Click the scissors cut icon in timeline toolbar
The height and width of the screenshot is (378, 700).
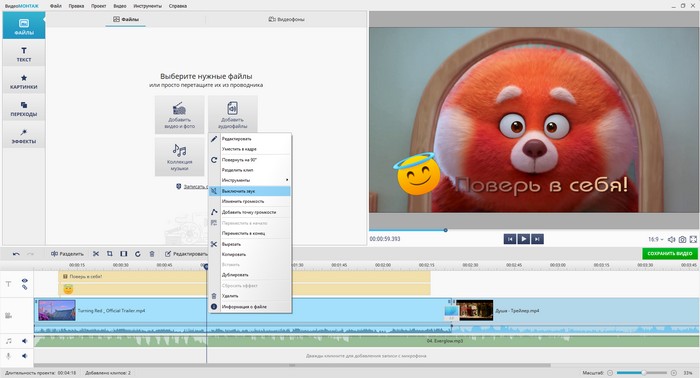(x=96, y=254)
